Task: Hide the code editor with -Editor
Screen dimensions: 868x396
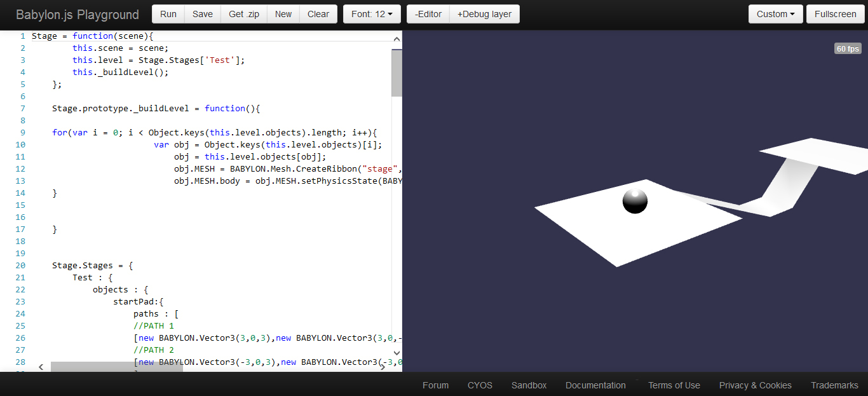Action: (428, 14)
